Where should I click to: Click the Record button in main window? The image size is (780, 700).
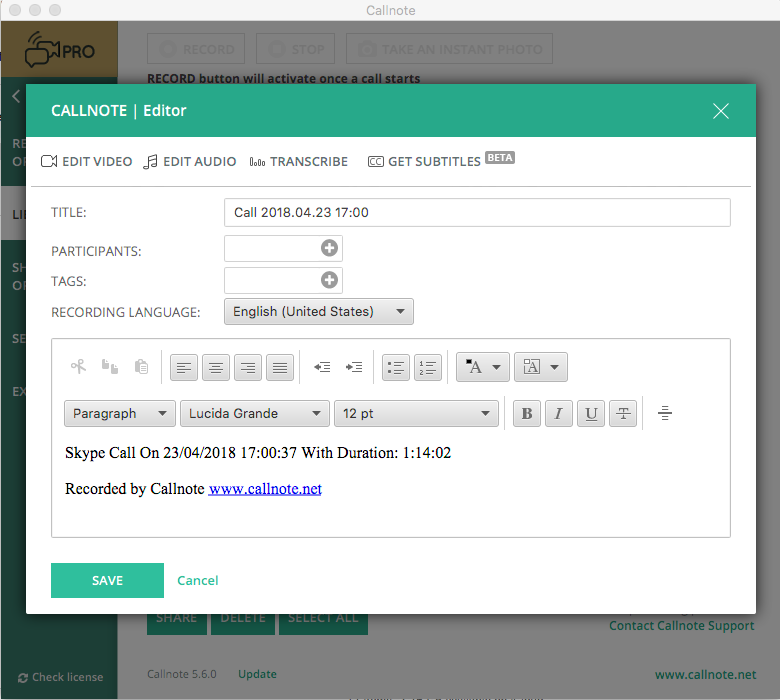(196, 49)
